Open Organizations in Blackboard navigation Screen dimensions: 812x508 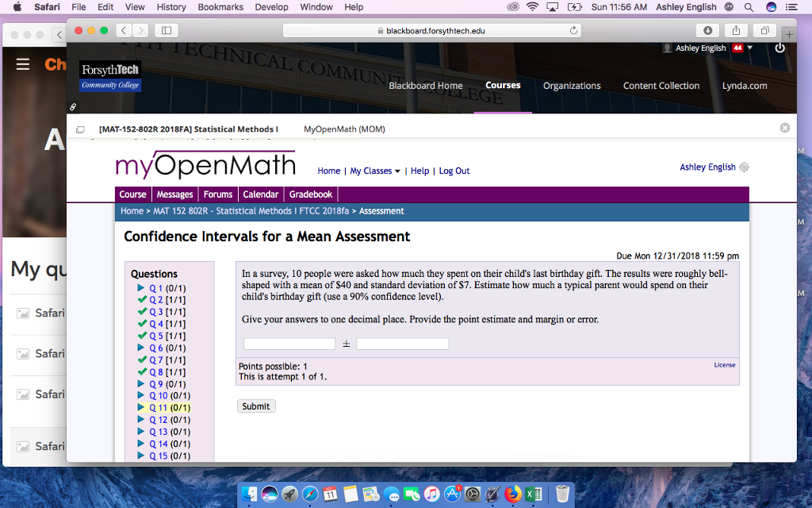point(572,86)
